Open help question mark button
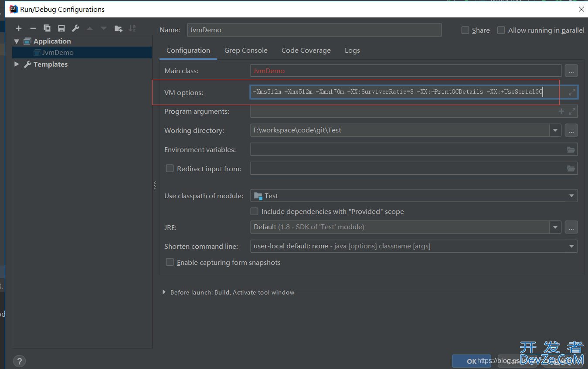This screenshot has width=588, height=369. pos(19,361)
